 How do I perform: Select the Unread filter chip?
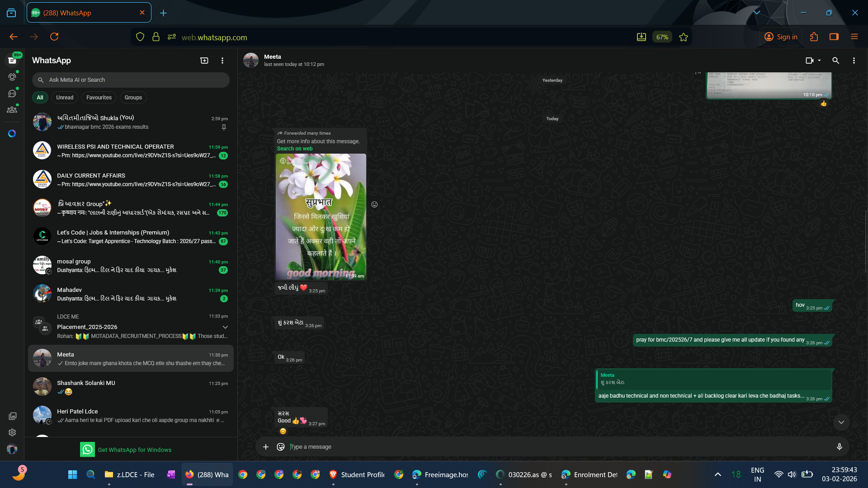pyautogui.click(x=65, y=98)
